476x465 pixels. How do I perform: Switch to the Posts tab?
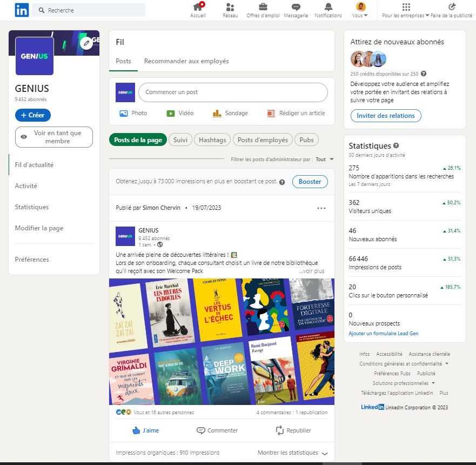click(x=123, y=61)
